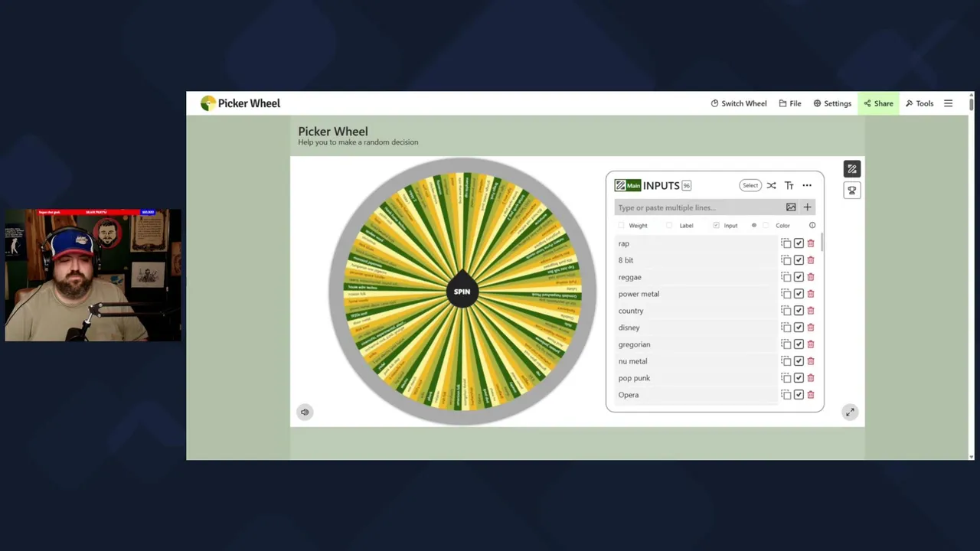Screen dimensions: 980x551
Task: Duplicate the country input
Action: click(786, 311)
